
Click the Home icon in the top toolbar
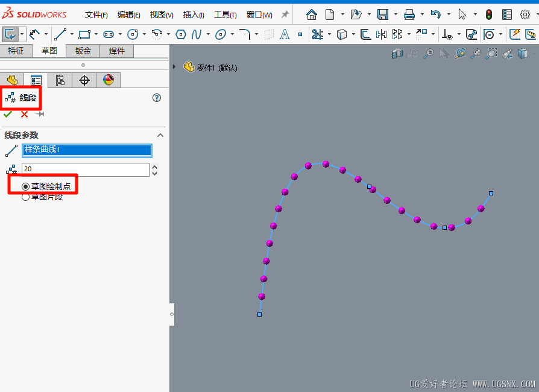pyautogui.click(x=312, y=14)
